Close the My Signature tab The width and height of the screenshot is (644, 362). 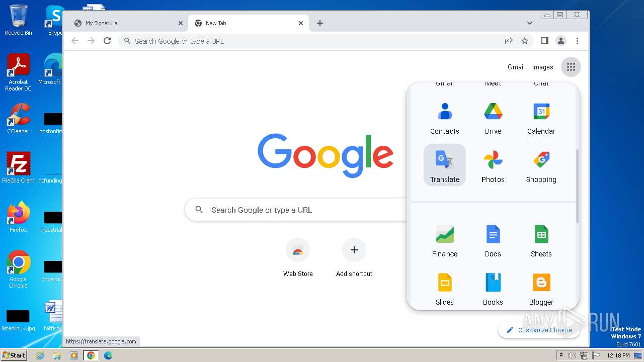tap(181, 23)
